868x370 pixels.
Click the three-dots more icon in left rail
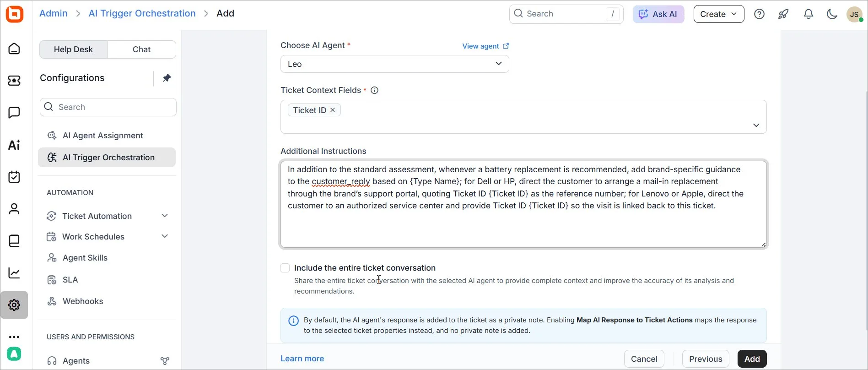click(x=14, y=337)
